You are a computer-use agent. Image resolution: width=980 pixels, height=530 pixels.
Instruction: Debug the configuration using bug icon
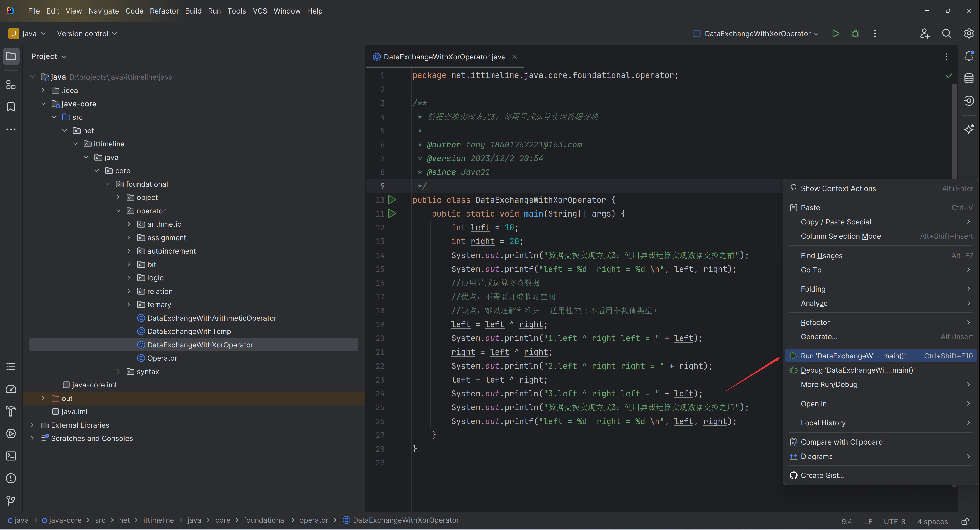coord(855,33)
